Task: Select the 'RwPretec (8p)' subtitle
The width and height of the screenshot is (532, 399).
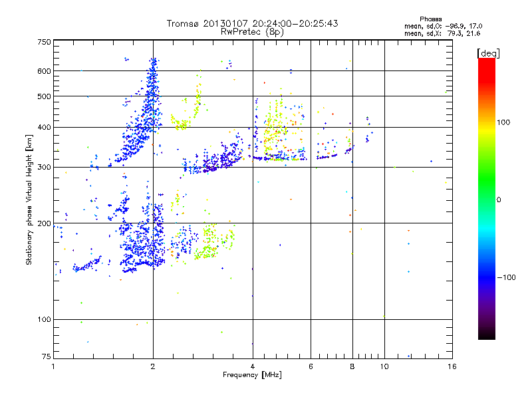Action: pyautogui.click(x=252, y=32)
